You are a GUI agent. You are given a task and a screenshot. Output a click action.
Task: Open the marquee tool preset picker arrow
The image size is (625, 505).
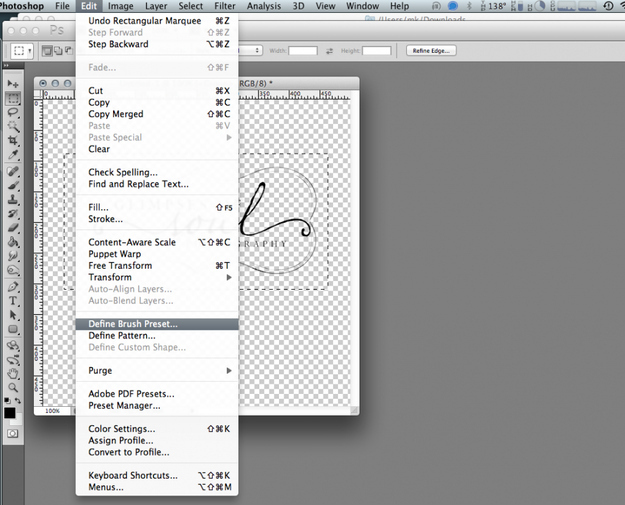(x=29, y=51)
